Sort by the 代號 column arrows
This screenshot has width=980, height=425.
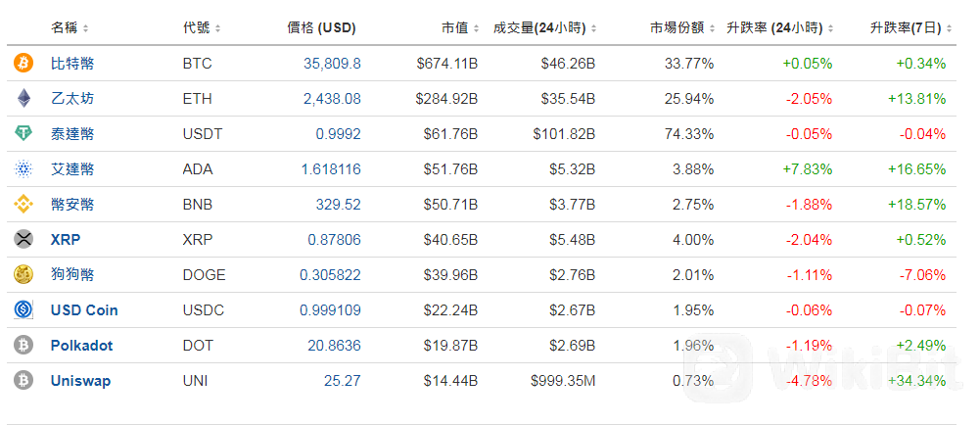[x=217, y=28]
